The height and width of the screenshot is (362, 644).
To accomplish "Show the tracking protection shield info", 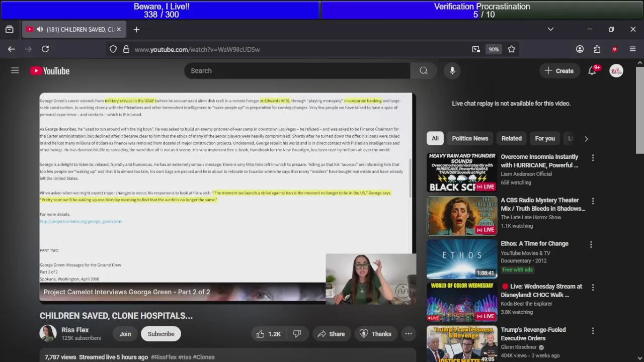I will click(113, 49).
